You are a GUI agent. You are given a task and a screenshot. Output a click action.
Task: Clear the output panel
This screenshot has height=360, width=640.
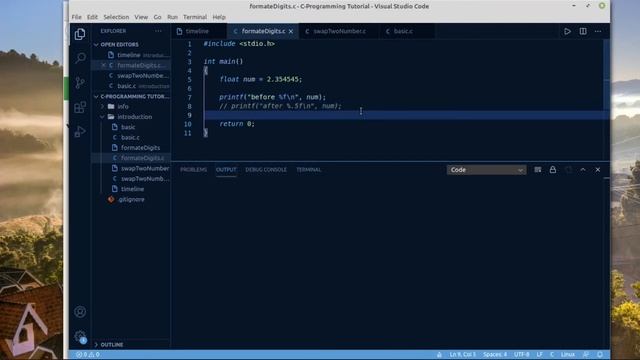[x=538, y=170]
